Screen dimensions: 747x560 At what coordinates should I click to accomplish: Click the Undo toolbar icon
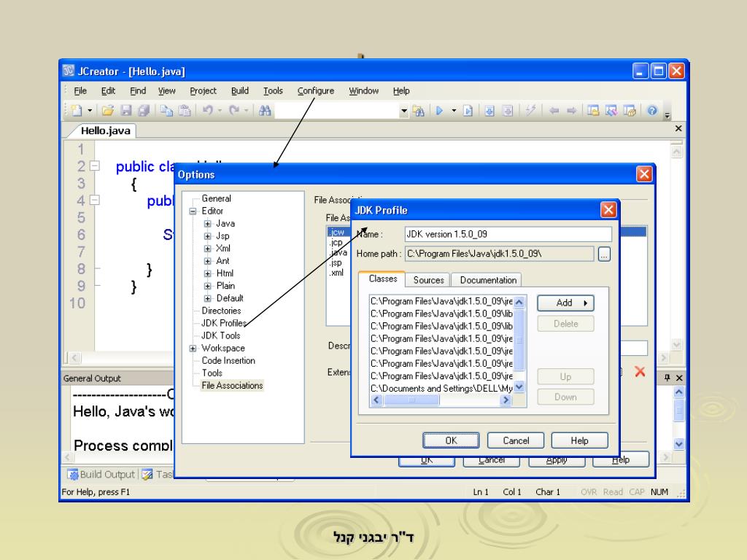point(207,111)
